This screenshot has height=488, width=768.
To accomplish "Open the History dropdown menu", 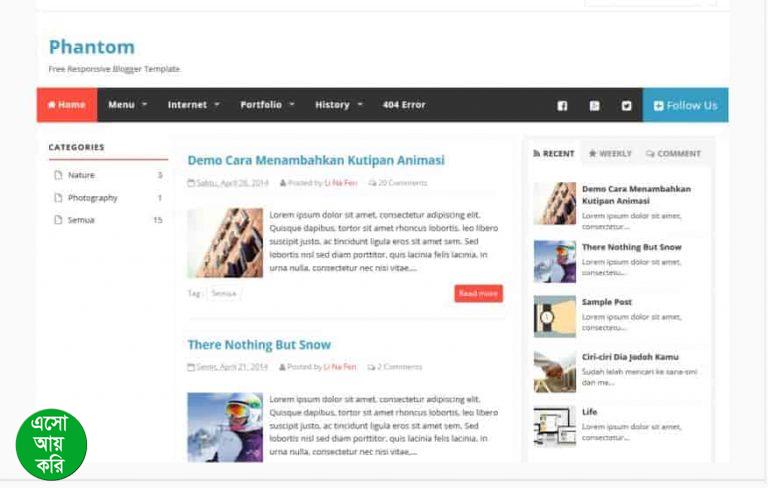I will point(338,105).
